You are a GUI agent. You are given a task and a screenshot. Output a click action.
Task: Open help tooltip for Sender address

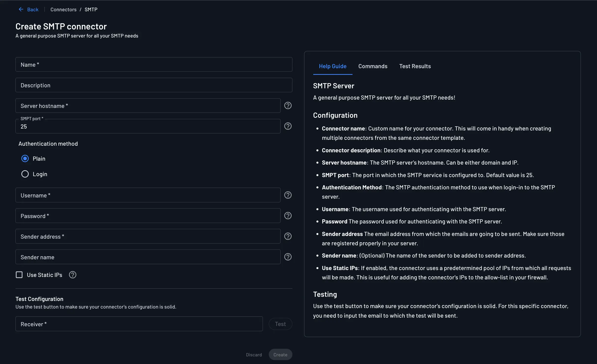(x=288, y=236)
